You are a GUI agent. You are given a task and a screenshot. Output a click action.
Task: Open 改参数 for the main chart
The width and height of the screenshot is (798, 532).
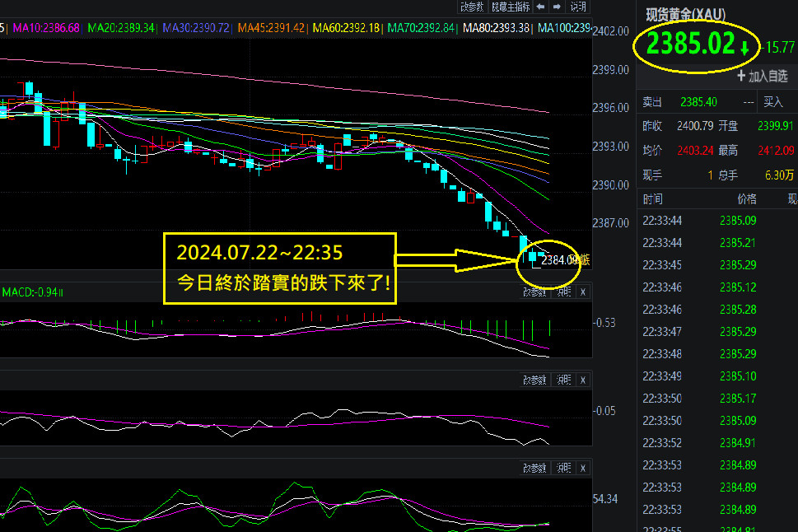point(472,7)
